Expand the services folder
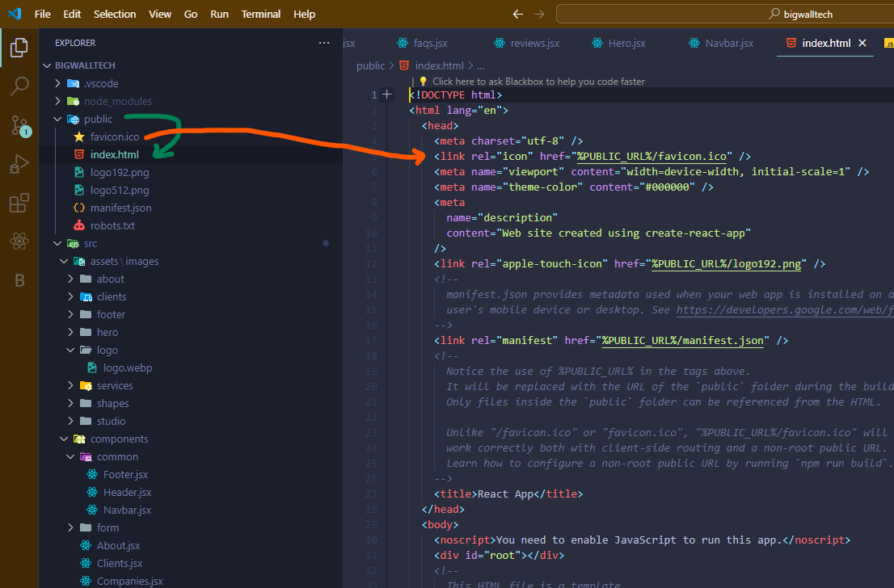894x588 pixels. (x=114, y=385)
